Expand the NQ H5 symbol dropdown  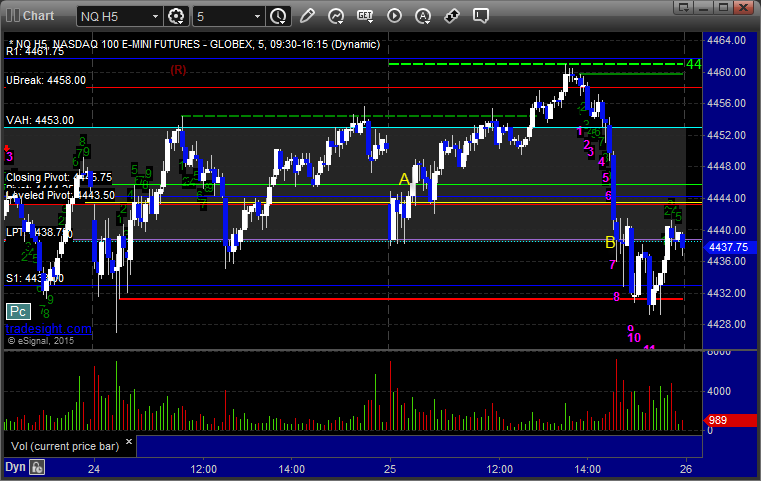155,17
